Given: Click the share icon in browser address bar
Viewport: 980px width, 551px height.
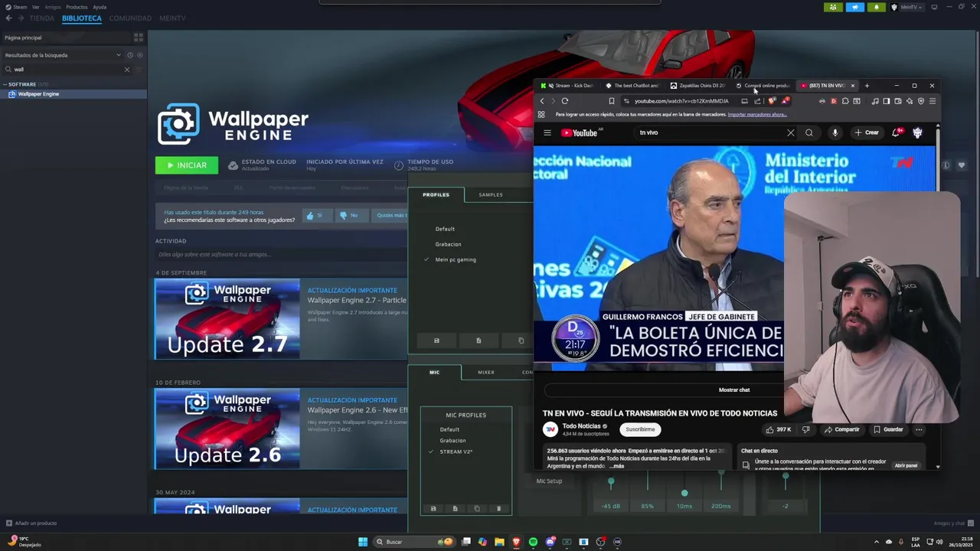Looking at the screenshot, I should [757, 101].
